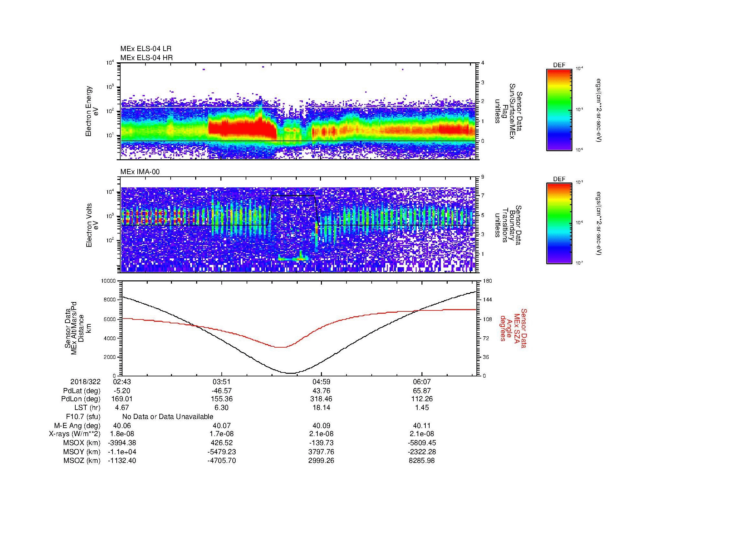Select the "MEx ELS-04 HR" plot title
The width and height of the screenshot is (756, 534).
pyautogui.click(x=146, y=58)
